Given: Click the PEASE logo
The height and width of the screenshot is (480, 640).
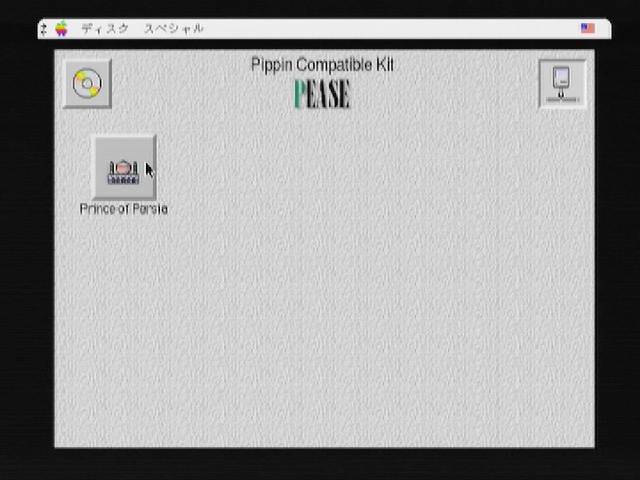Looking at the screenshot, I should pyautogui.click(x=322, y=94).
